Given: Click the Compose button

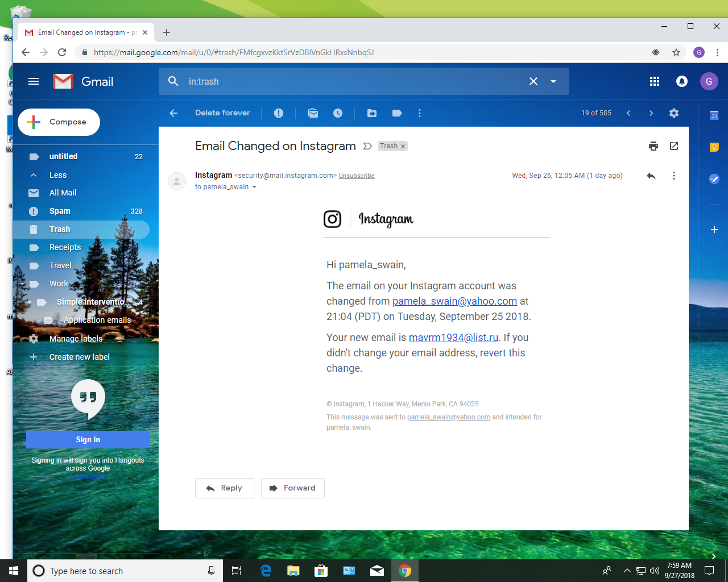Looking at the screenshot, I should (x=59, y=122).
